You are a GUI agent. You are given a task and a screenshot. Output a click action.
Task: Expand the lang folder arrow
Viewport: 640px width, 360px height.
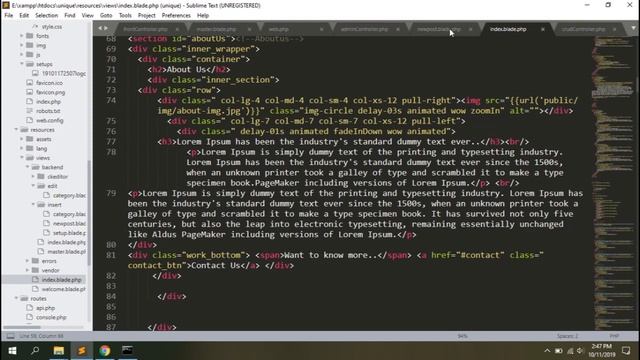(x=22, y=149)
